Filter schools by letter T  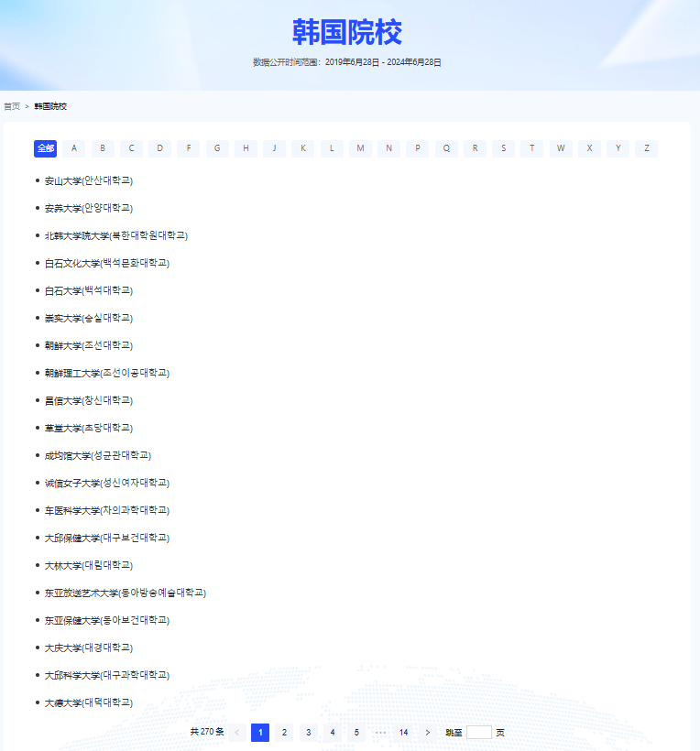(x=531, y=148)
